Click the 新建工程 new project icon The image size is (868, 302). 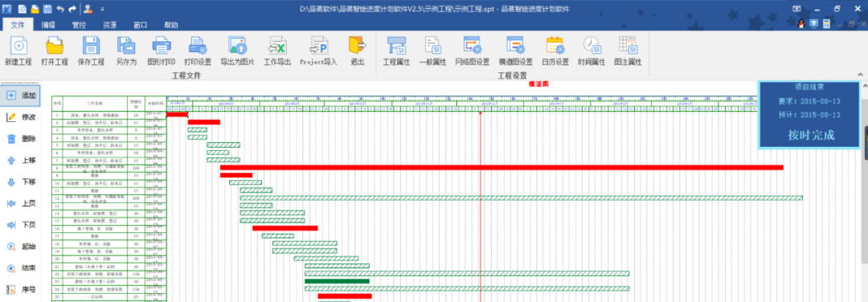pyautogui.click(x=18, y=45)
